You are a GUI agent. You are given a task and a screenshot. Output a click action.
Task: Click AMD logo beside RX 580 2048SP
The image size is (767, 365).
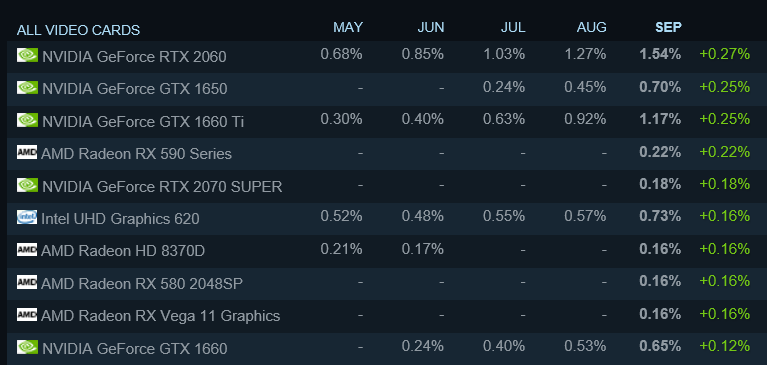click(27, 282)
